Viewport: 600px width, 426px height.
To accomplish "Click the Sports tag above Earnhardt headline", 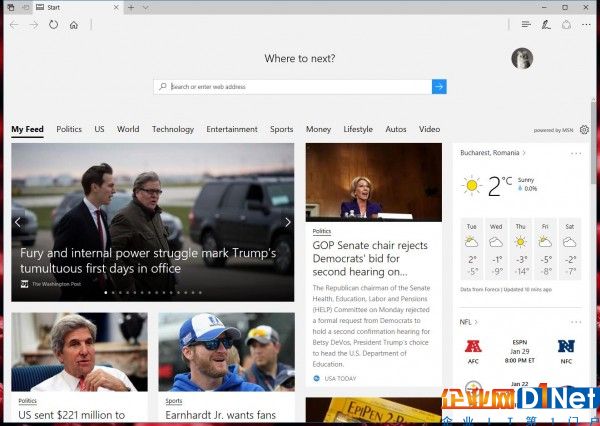I will pos(174,401).
